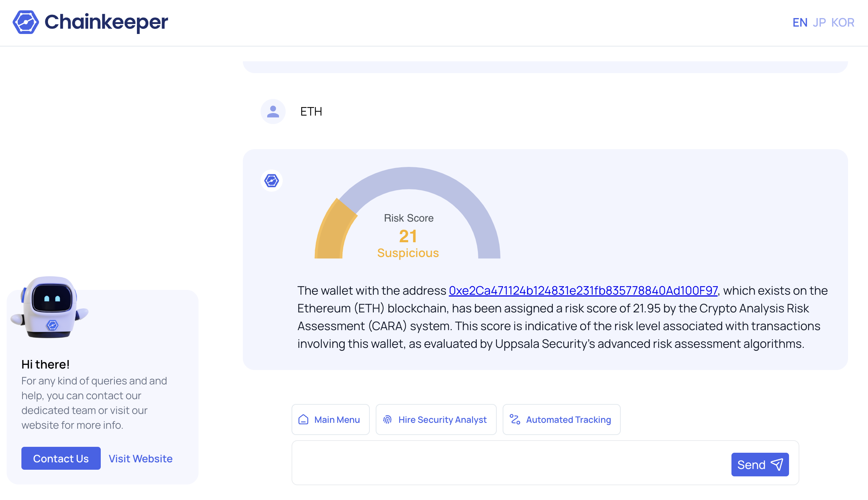Click the Risk Score label in gauge
The width and height of the screenshot is (868, 500).
tap(409, 218)
